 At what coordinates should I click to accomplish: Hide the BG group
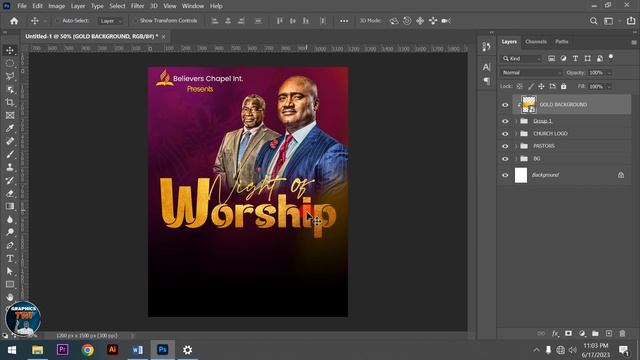pyautogui.click(x=505, y=159)
